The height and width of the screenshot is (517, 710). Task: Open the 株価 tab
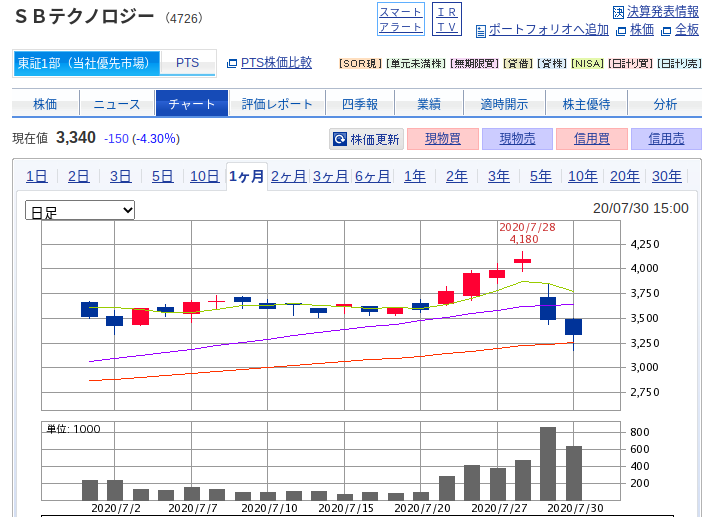pos(45,104)
